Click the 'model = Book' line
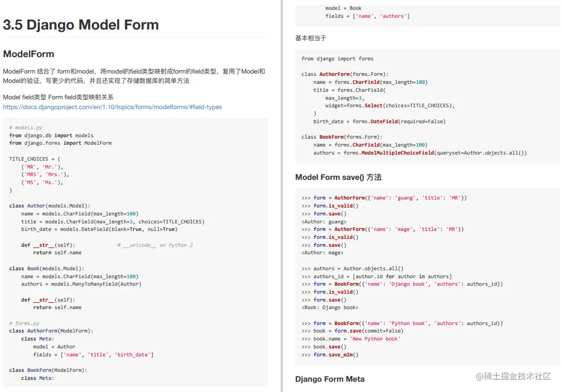This screenshot has width=562, height=392. [x=344, y=8]
